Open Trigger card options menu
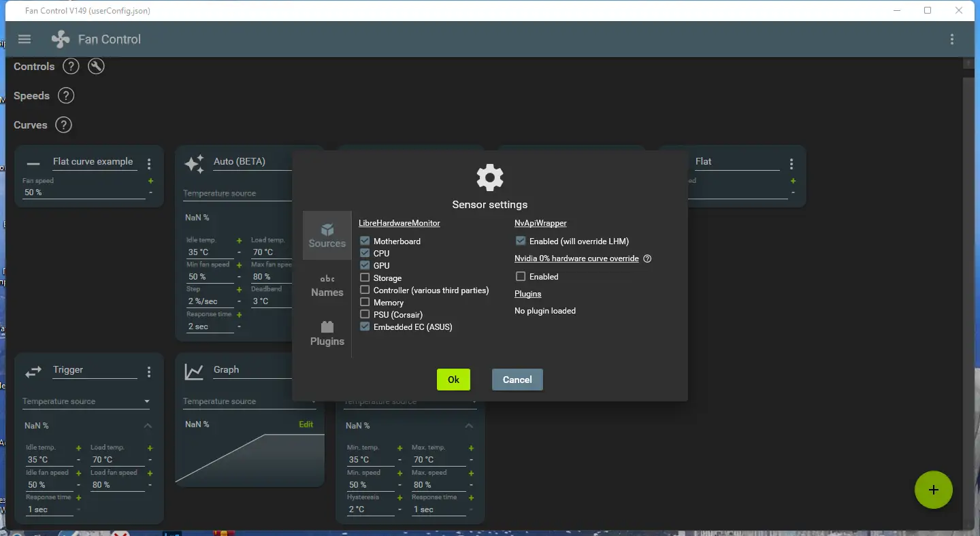Screen dimensions: 980x536 click(149, 372)
